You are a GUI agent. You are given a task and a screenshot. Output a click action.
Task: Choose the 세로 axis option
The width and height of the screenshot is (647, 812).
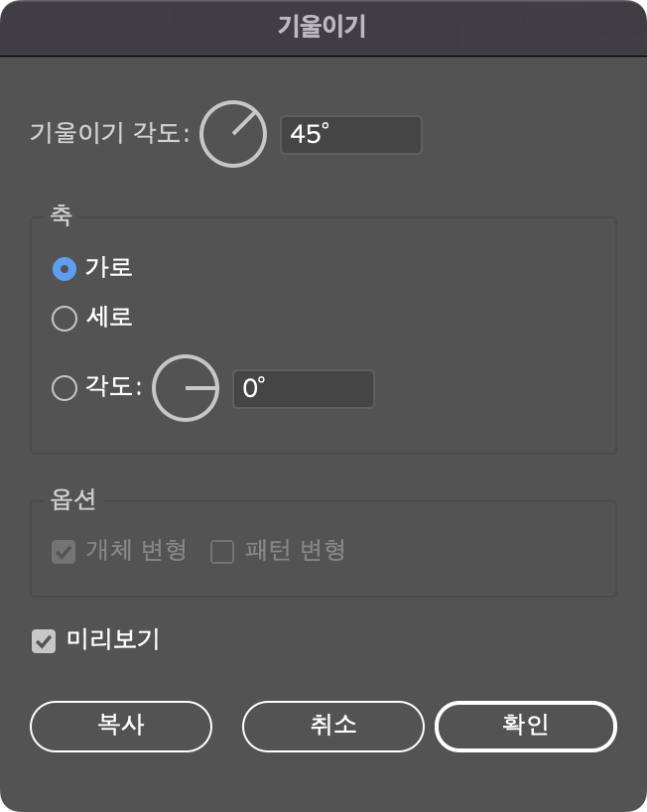pos(64,318)
